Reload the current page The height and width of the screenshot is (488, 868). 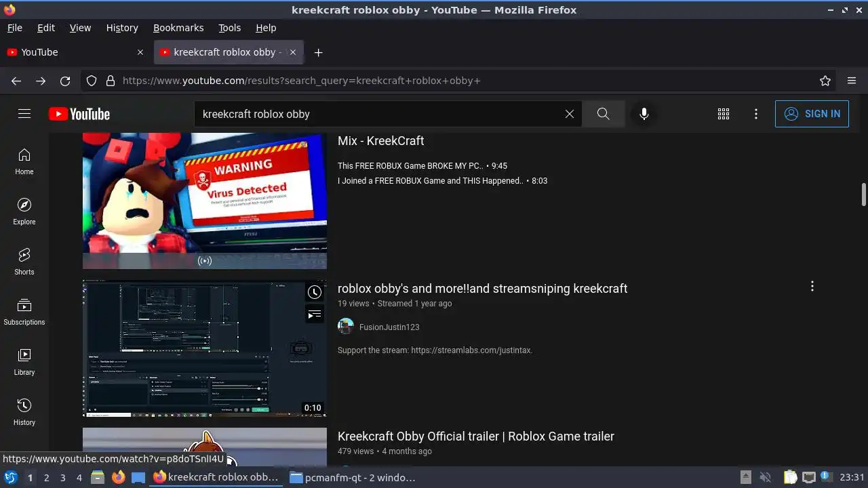pyautogui.click(x=65, y=81)
